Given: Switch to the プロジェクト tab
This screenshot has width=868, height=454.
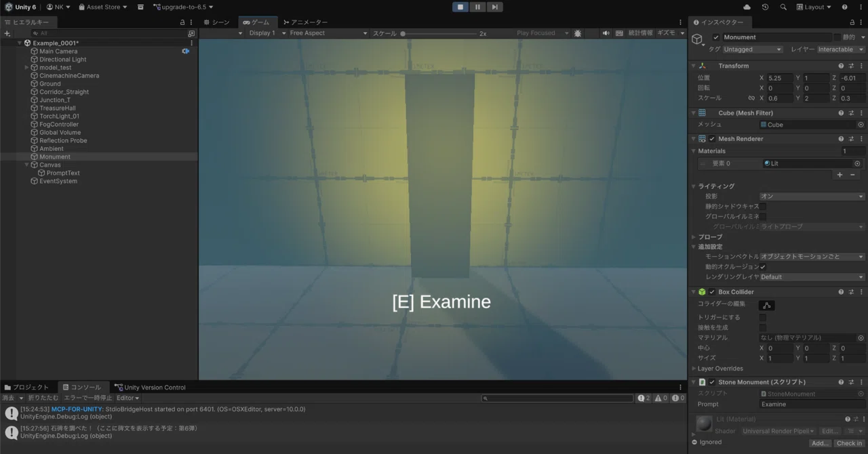Looking at the screenshot, I should tap(27, 388).
